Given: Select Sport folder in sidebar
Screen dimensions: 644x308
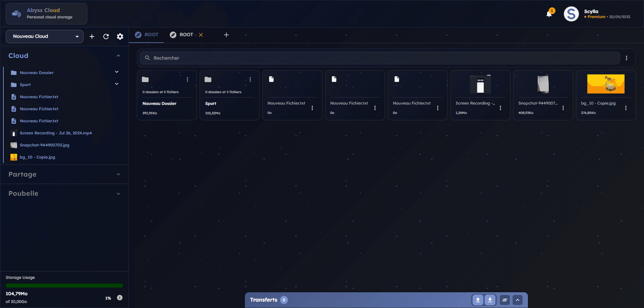Looking at the screenshot, I should tap(25, 85).
